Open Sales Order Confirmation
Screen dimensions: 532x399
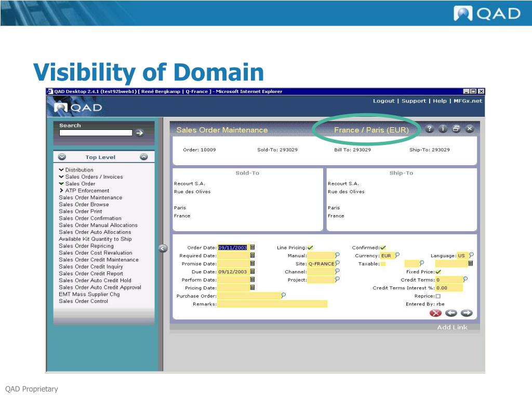(90, 218)
